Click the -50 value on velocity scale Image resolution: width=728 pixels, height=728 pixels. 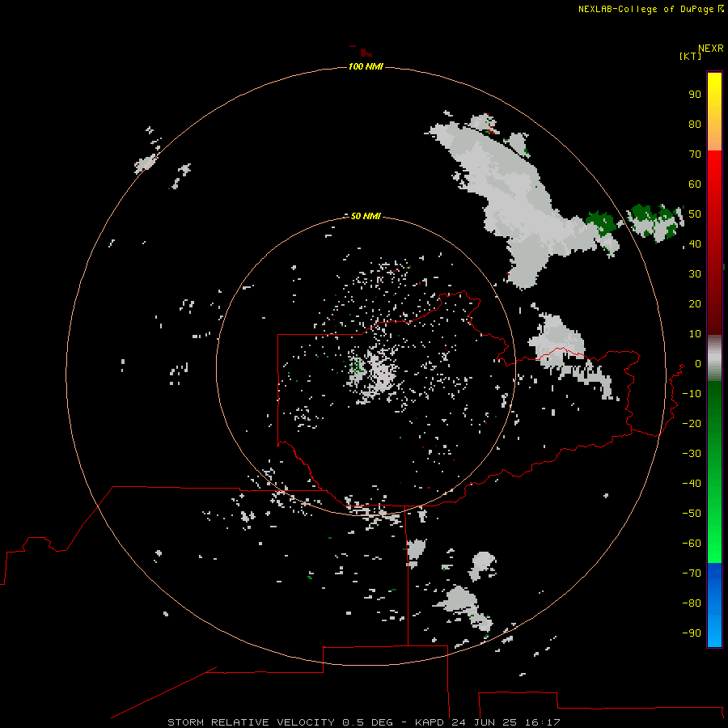pyautogui.click(x=692, y=514)
